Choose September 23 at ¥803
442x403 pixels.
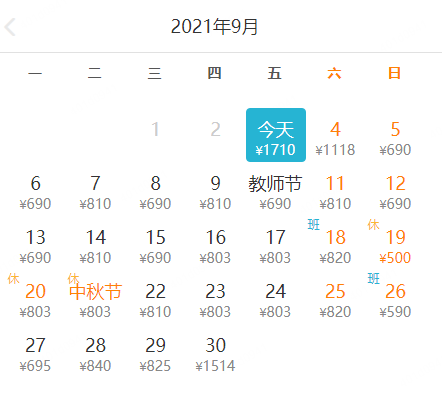[215, 300]
